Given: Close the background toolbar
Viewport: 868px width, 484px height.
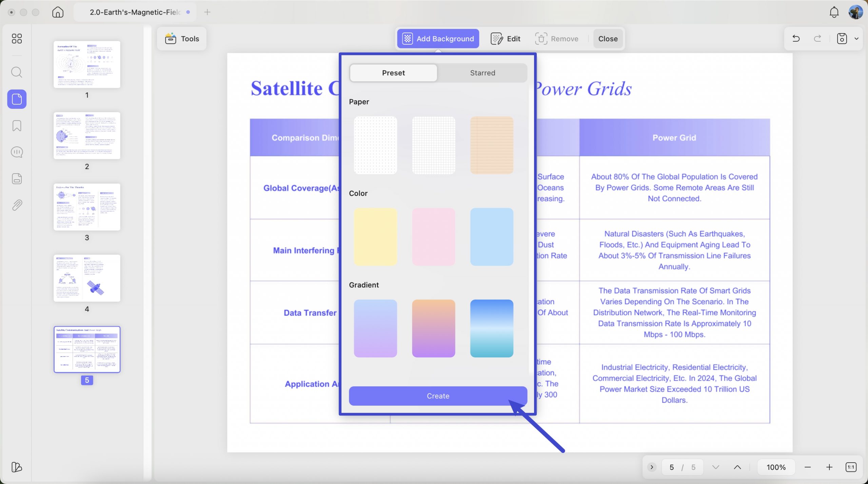Looking at the screenshot, I should click(x=608, y=39).
